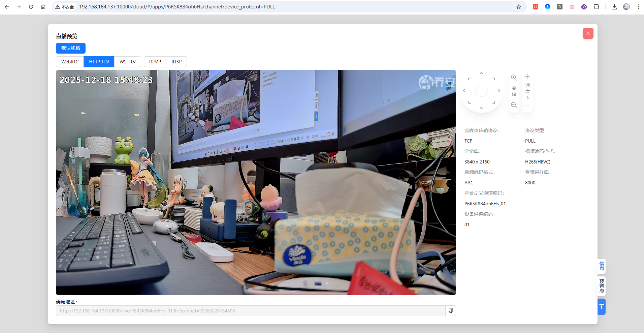This screenshot has width=644, height=333.
Task: Open the 预置点 side panel
Action: (x=602, y=286)
